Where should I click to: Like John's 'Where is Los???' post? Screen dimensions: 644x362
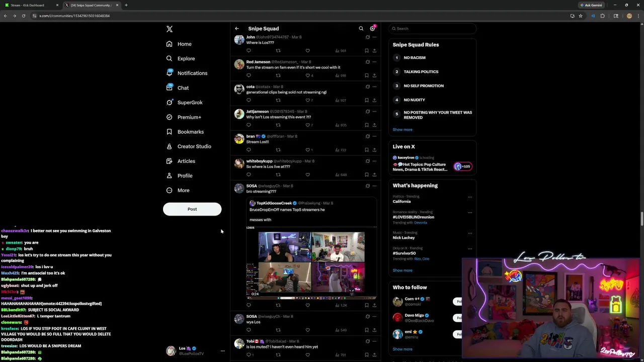(x=307, y=50)
